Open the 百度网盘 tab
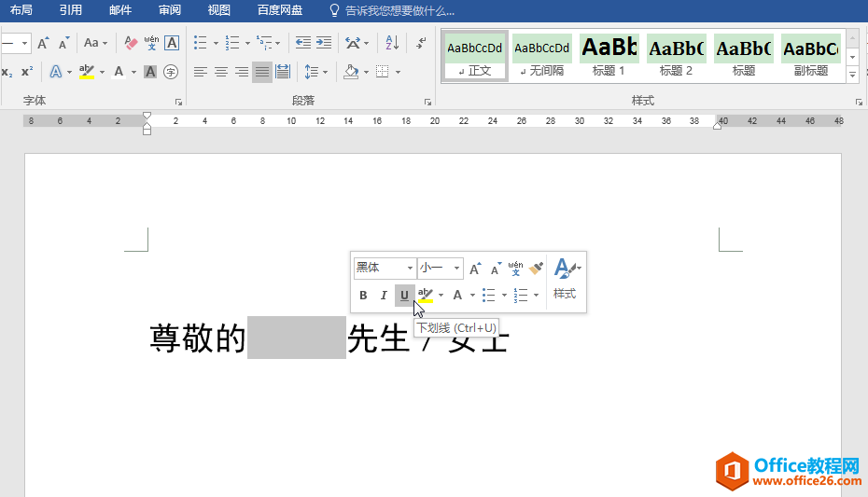The width and height of the screenshot is (868, 497). [x=280, y=10]
